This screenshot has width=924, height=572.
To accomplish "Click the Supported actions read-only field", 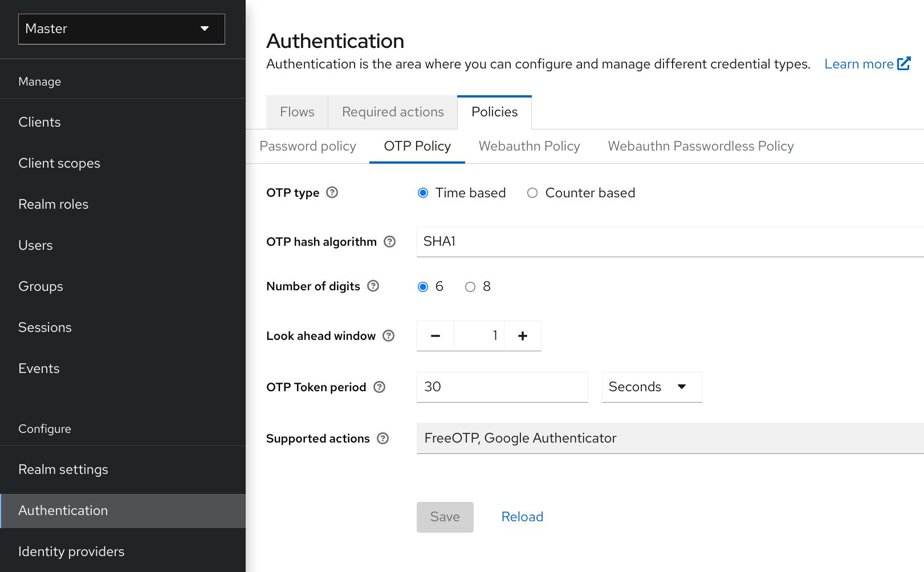I will click(670, 439).
